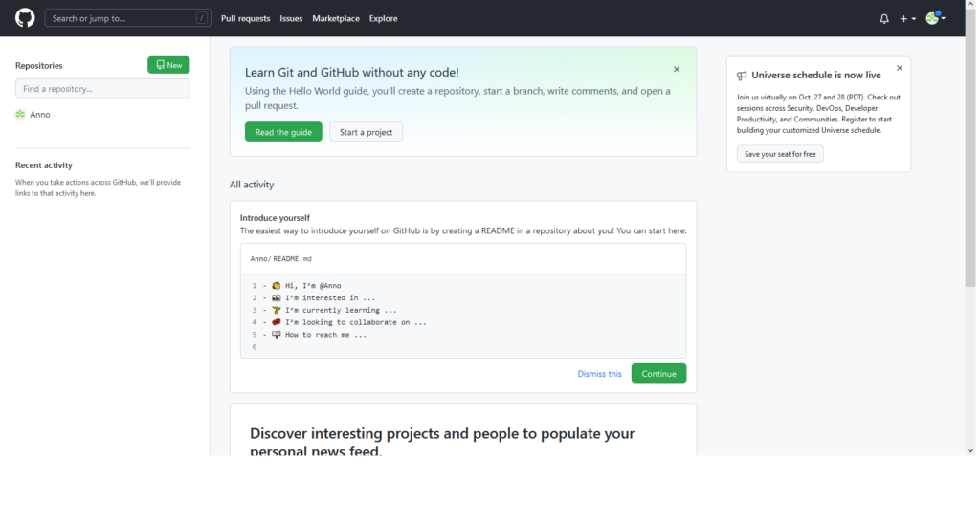Click the scrollbar down arrow
980x526 pixels.
pos(972,449)
